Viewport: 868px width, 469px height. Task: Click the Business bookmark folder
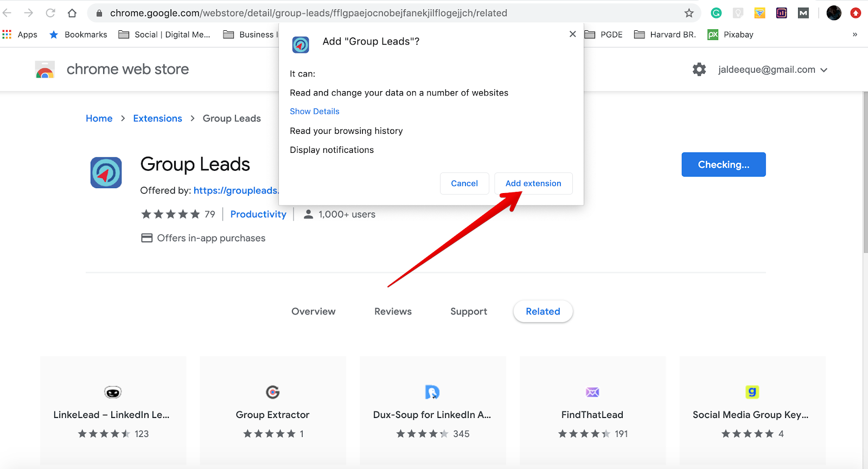[x=251, y=35]
